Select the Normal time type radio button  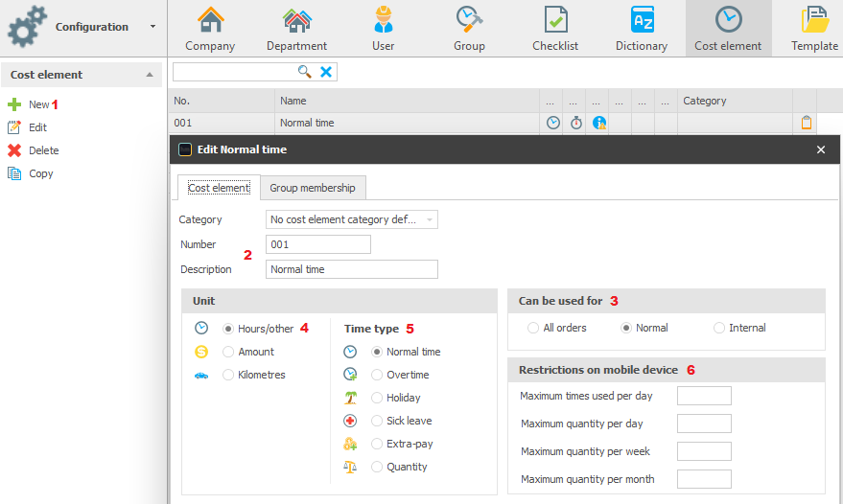pos(377,352)
